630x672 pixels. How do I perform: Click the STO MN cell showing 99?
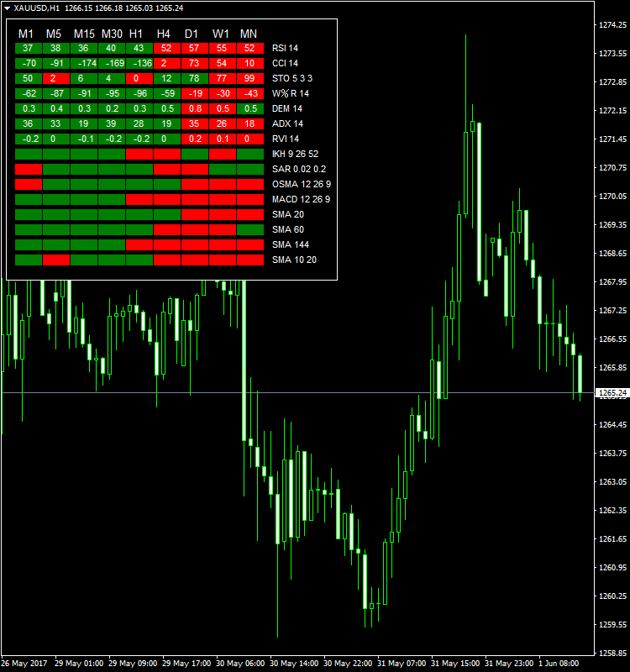click(250, 78)
